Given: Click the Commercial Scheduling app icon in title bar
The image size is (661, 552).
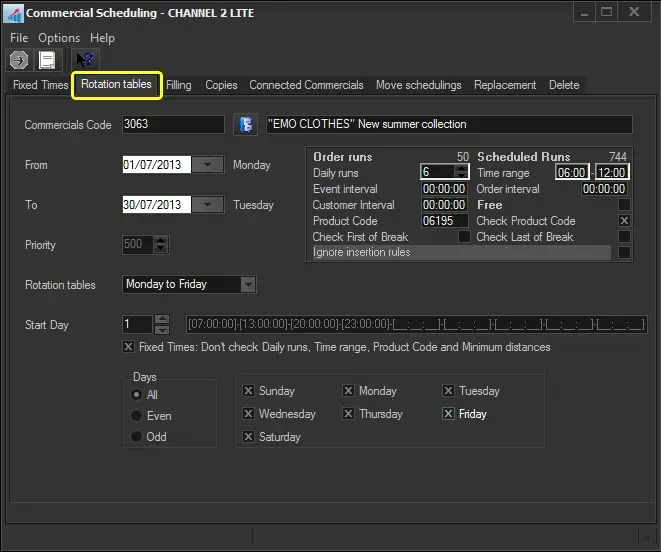Looking at the screenshot, I should 13,14.
